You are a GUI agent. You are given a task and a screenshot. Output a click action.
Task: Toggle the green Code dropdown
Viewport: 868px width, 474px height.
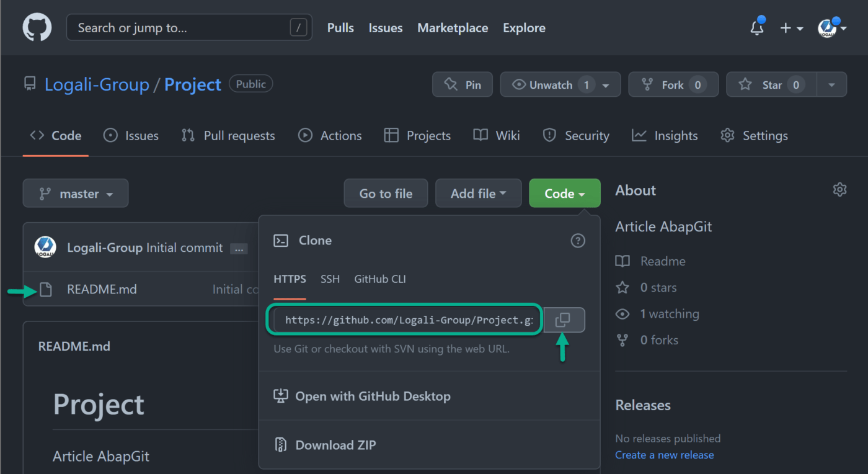(x=565, y=194)
